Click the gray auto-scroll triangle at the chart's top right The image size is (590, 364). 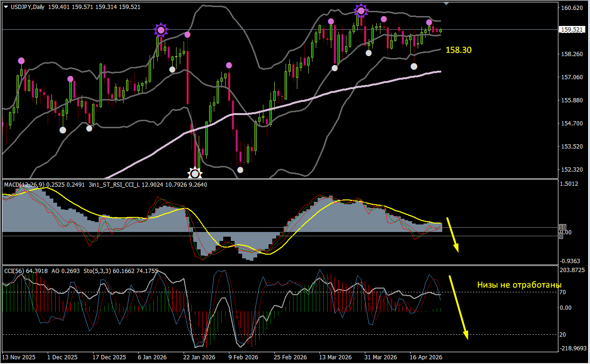(x=446, y=3)
